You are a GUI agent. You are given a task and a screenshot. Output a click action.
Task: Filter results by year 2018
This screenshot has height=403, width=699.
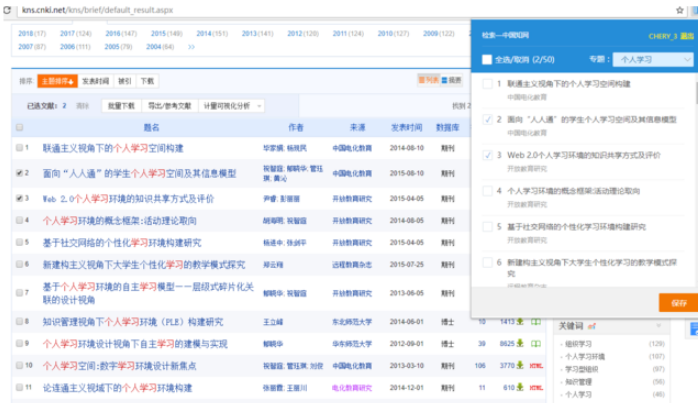click(x=25, y=33)
